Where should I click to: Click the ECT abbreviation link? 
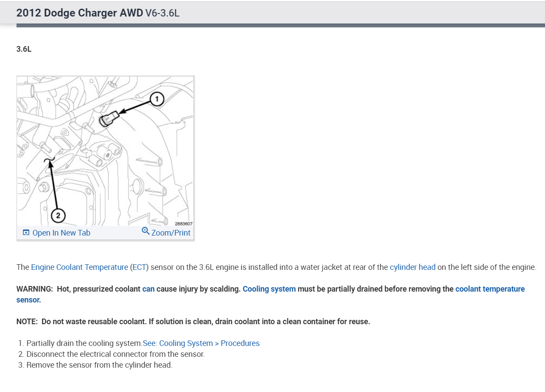pyautogui.click(x=139, y=267)
